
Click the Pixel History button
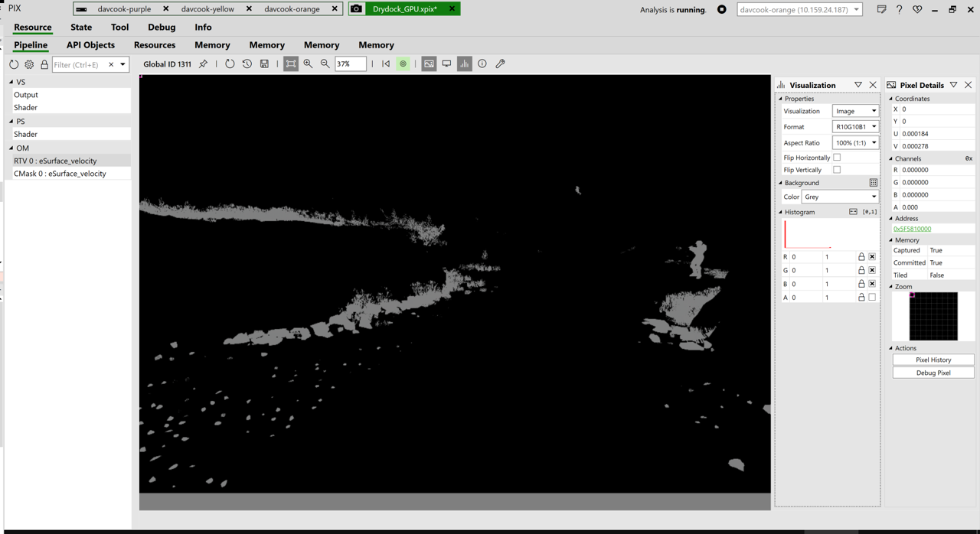[x=933, y=360]
